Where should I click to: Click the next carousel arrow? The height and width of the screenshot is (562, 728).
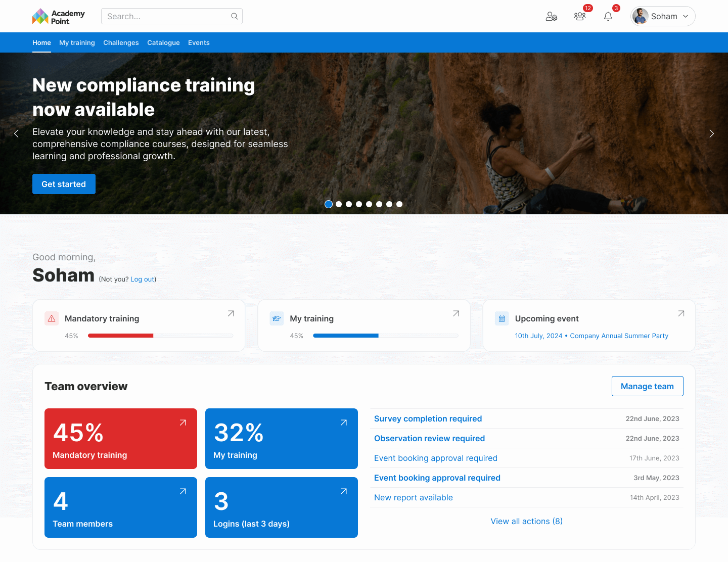(712, 133)
